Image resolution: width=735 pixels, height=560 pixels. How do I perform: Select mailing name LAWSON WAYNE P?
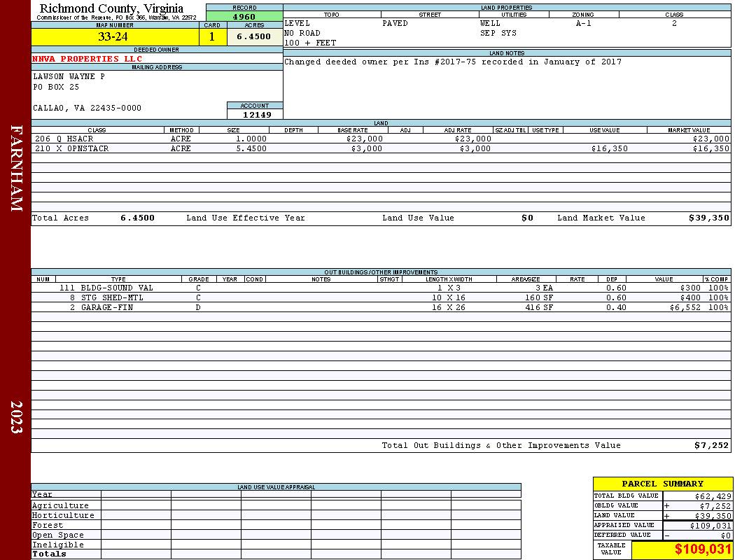coord(69,76)
